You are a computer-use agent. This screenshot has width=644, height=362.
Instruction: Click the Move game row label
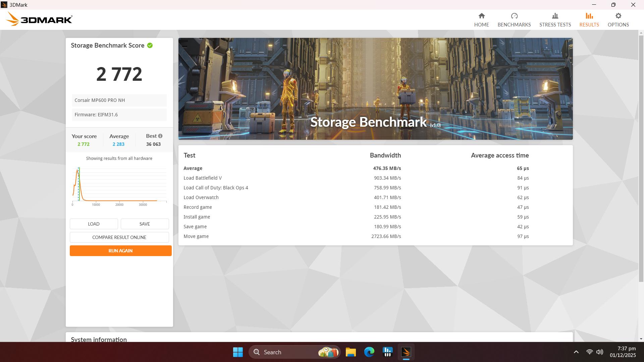click(x=196, y=236)
